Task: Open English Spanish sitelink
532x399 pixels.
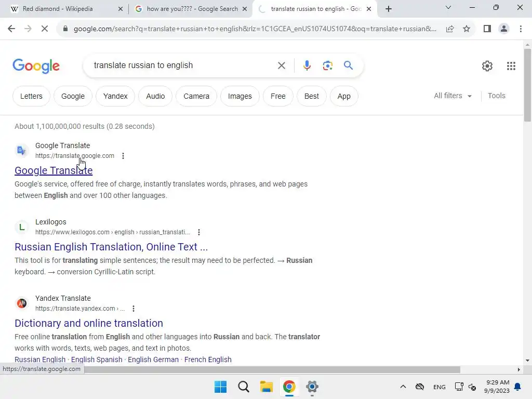Action: click(x=97, y=360)
